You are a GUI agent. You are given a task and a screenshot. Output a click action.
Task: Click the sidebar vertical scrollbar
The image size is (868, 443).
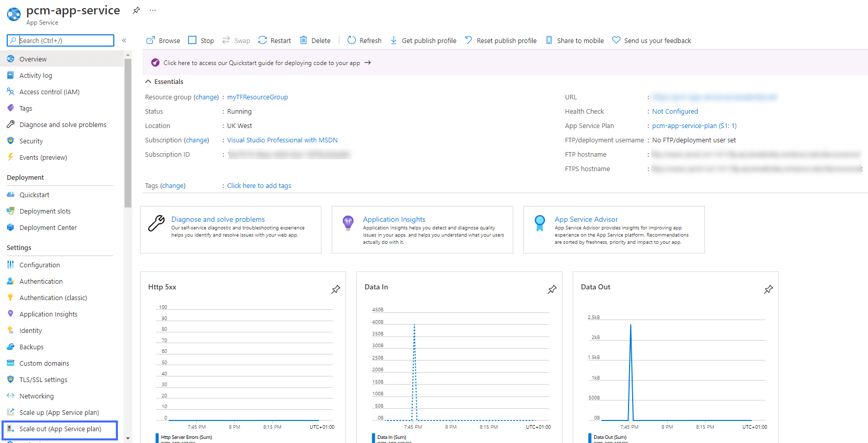pyautogui.click(x=128, y=132)
